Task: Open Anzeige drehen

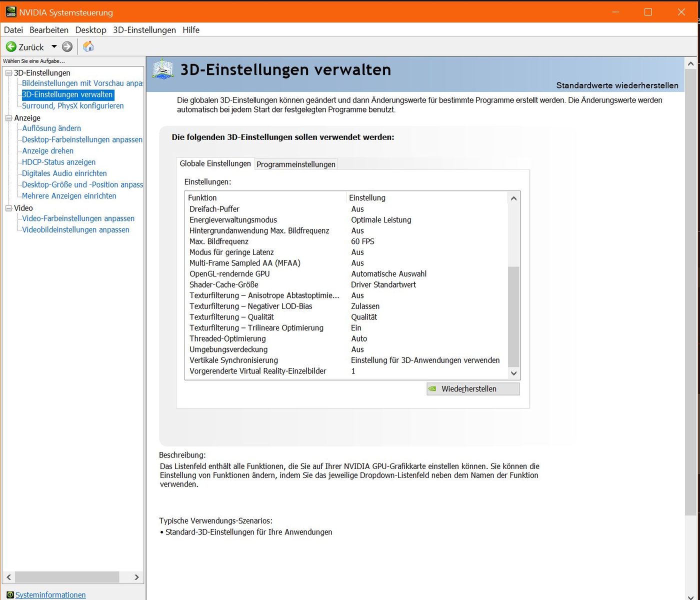Action: (x=47, y=151)
